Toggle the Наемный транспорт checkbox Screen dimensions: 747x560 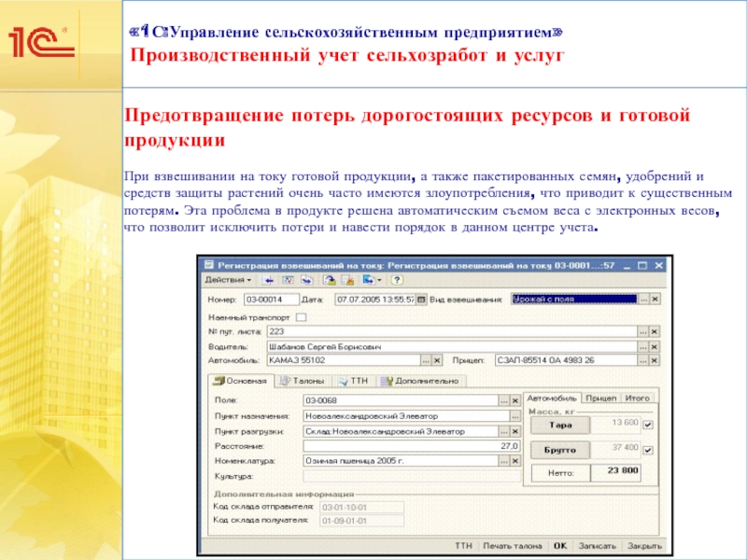pyautogui.click(x=301, y=317)
